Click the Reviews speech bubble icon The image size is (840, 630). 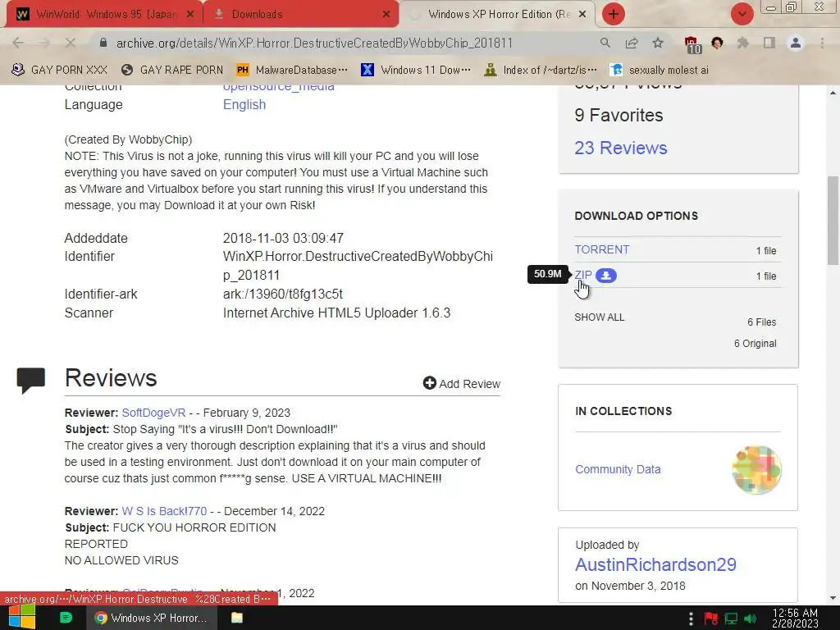[x=31, y=380]
